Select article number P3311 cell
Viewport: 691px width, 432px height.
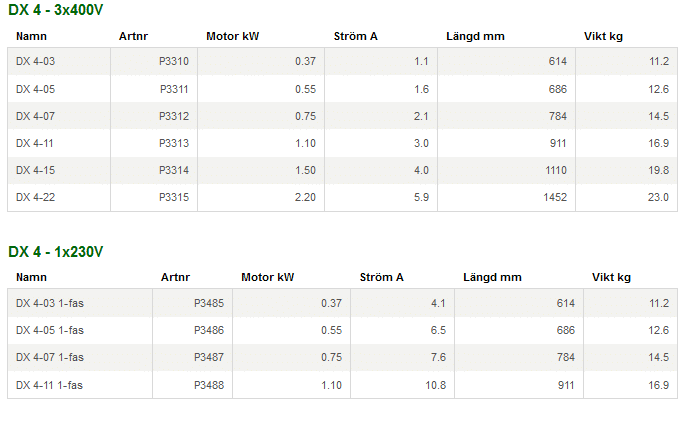tap(174, 89)
